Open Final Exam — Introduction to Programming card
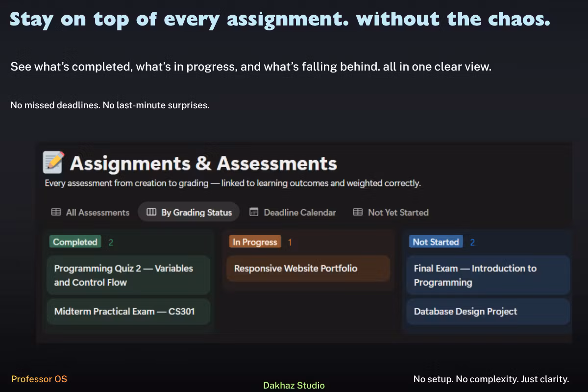 pos(488,275)
